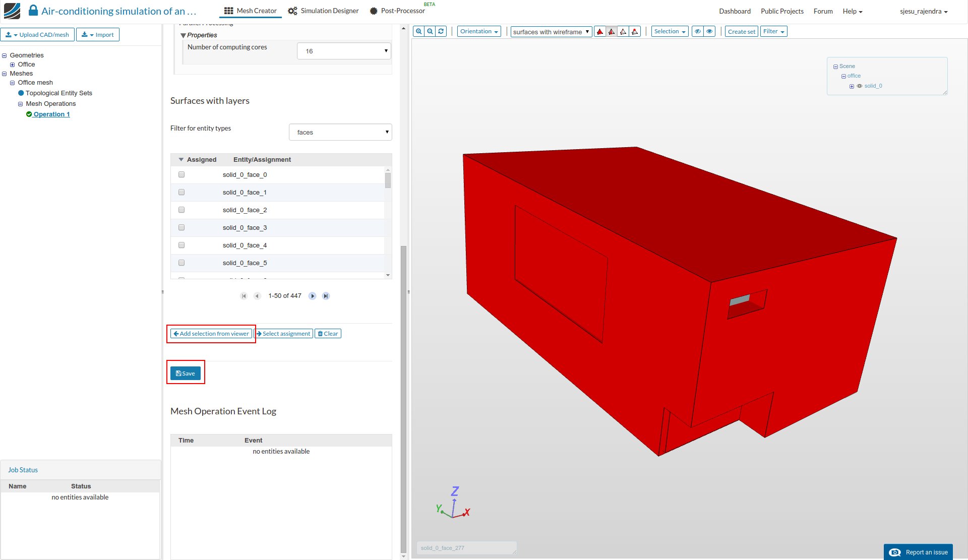Screen dimensions: 968x560
Task: Open the Number of computing cores dropdown
Action: (344, 51)
